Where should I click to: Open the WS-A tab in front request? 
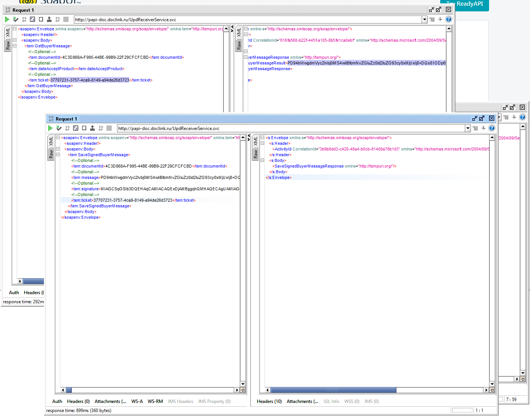137,401
